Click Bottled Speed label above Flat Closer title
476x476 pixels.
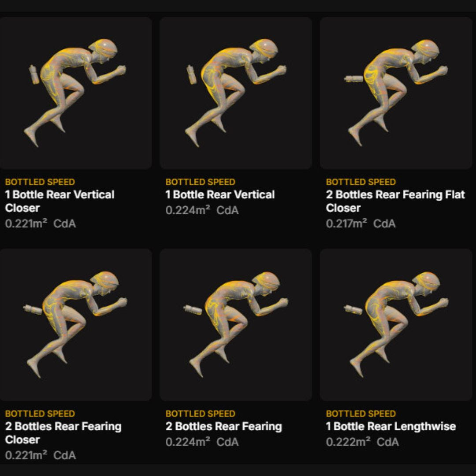[361, 182]
